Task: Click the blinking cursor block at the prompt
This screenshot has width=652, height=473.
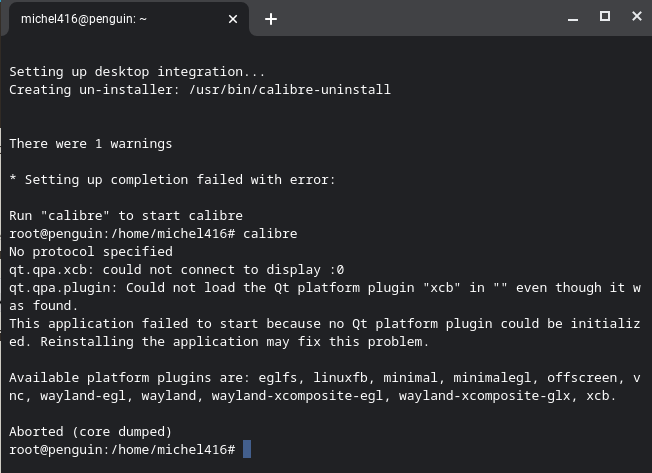Action: [x=247, y=450]
